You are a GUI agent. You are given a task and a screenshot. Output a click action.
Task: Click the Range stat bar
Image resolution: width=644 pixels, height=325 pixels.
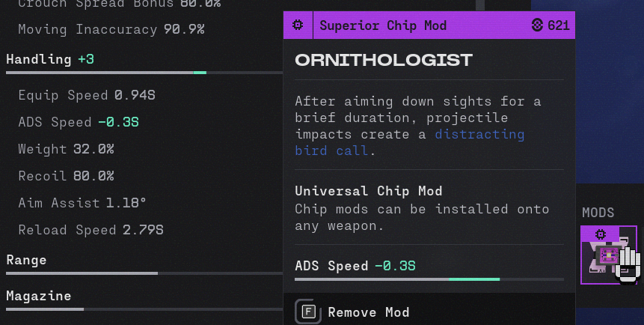point(144,273)
